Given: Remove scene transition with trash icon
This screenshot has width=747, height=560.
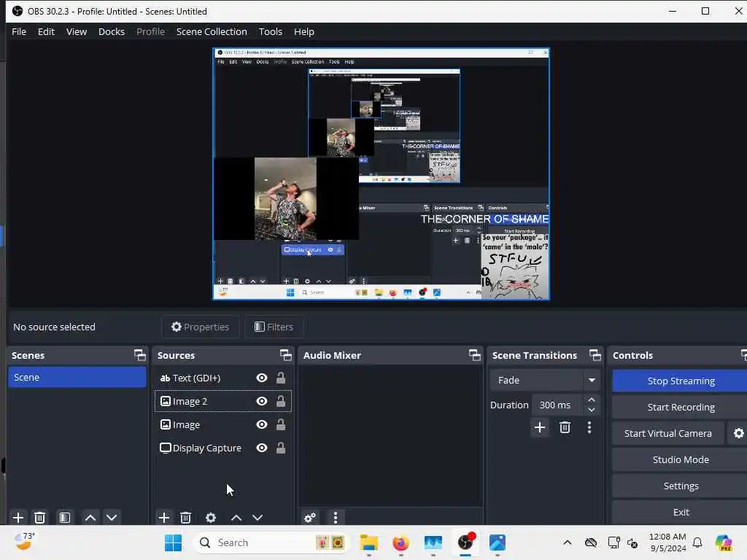Looking at the screenshot, I should (565, 427).
